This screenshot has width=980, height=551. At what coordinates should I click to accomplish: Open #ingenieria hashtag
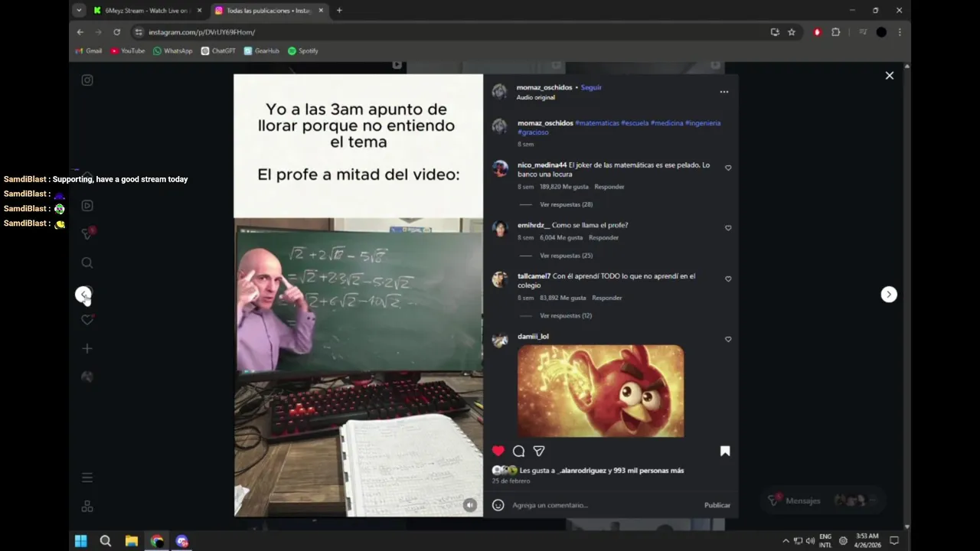(703, 122)
